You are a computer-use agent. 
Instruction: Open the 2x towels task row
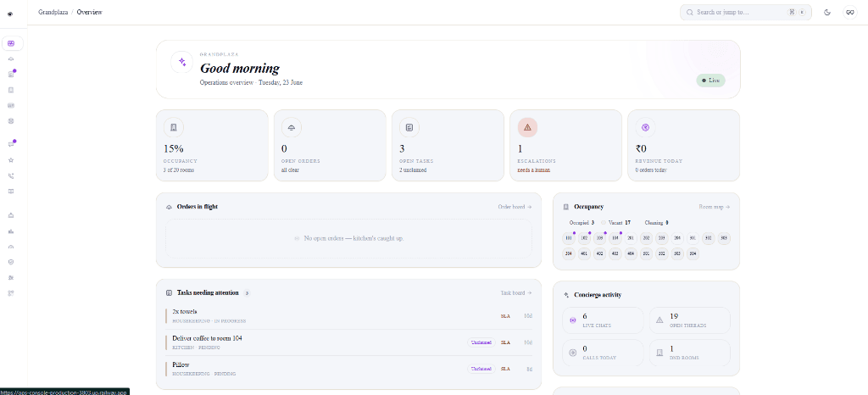tap(348, 316)
